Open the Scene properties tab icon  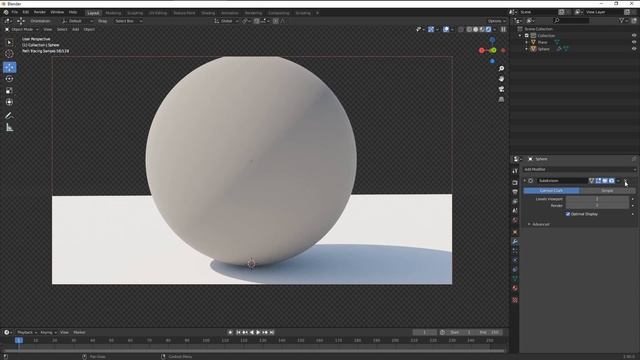tap(515, 211)
